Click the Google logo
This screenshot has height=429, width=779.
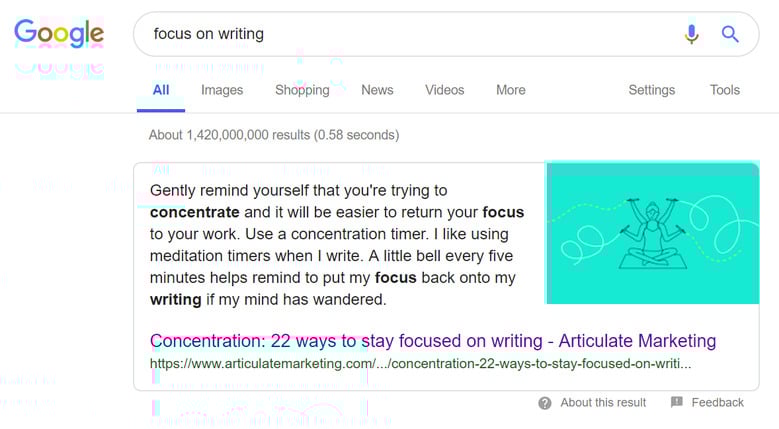[59, 34]
